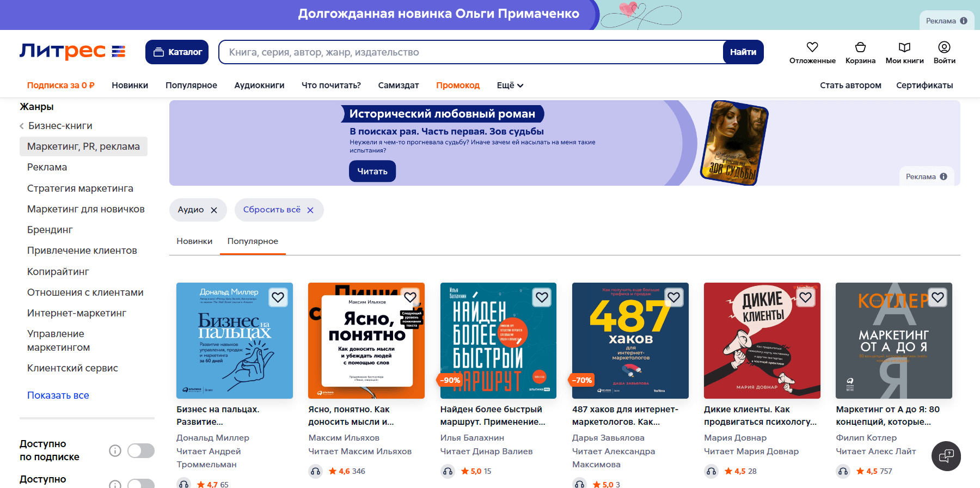This screenshot has height=488, width=980.
Task: Open 'Подписка за 0 ₽' link
Action: [61, 86]
